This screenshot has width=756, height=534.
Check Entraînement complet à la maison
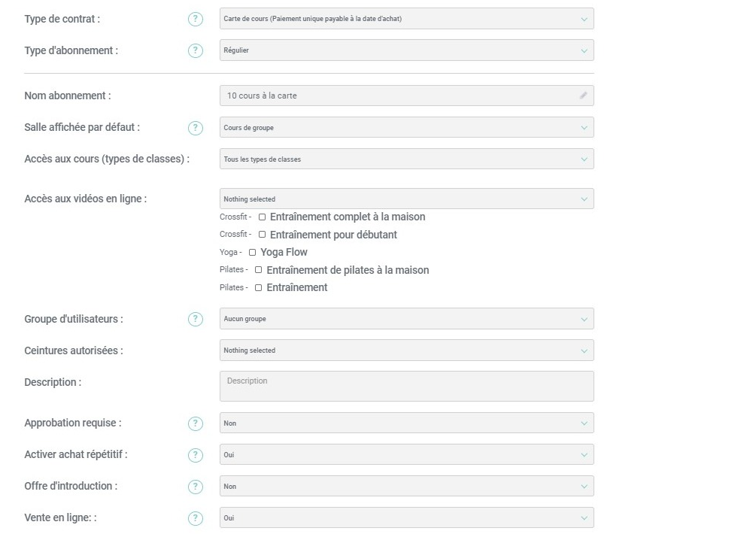click(x=262, y=217)
